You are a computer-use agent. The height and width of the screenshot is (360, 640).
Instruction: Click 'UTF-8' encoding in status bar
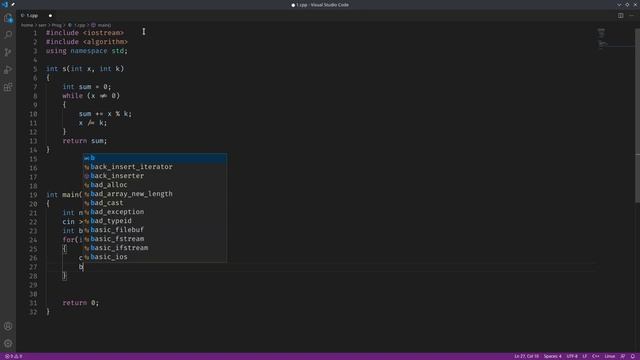pyautogui.click(x=572, y=356)
